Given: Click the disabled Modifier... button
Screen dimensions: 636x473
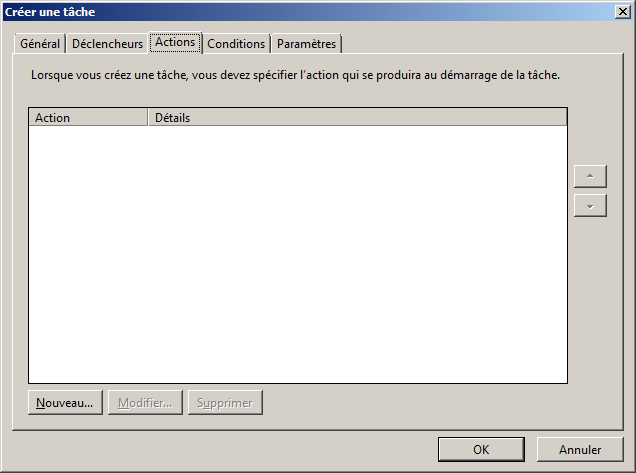Looking at the screenshot, I should tap(145, 403).
